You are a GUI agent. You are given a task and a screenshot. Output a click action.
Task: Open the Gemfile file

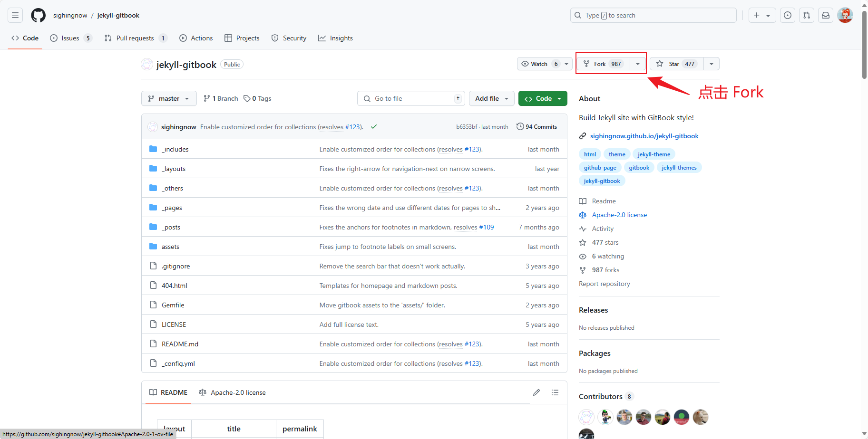tap(173, 305)
